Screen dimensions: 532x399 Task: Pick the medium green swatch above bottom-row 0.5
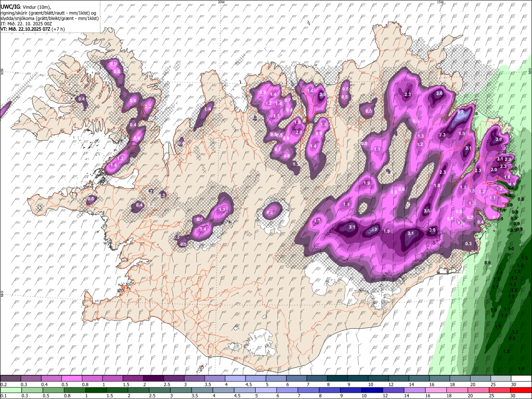point(53,390)
